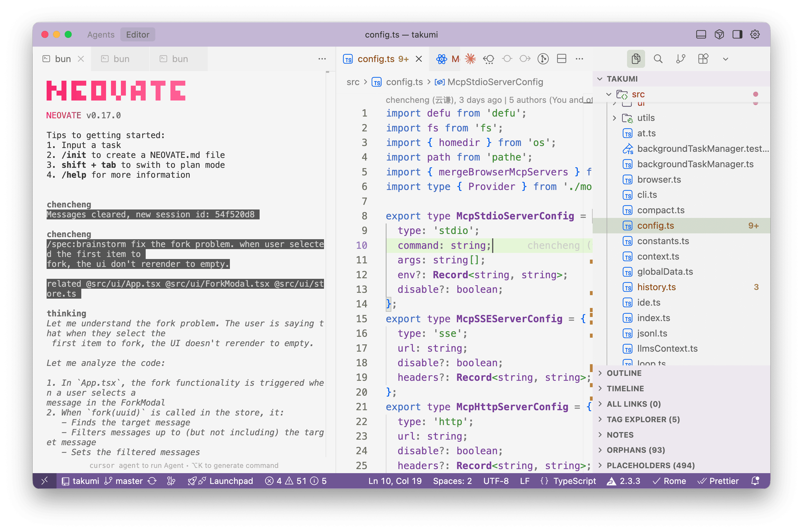Screen dimensions: 803x532
Task: Click the master branch in status bar
Action: (128, 481)
